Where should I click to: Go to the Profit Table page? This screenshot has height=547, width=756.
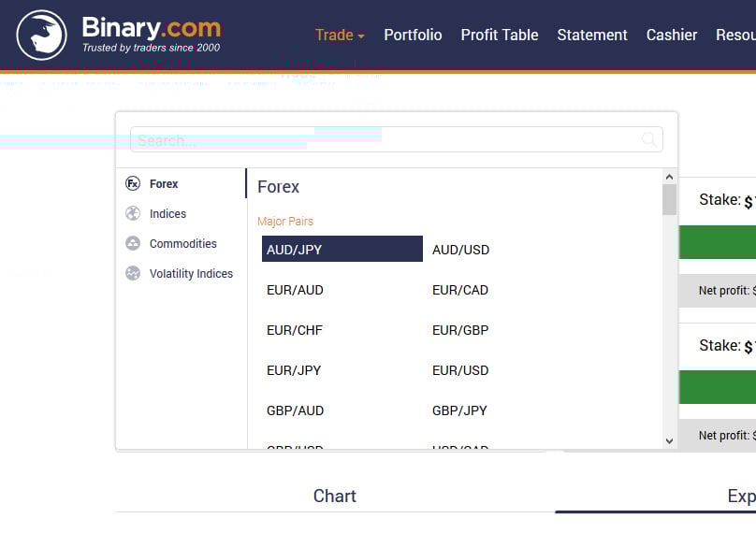click(x=499, y=35)
